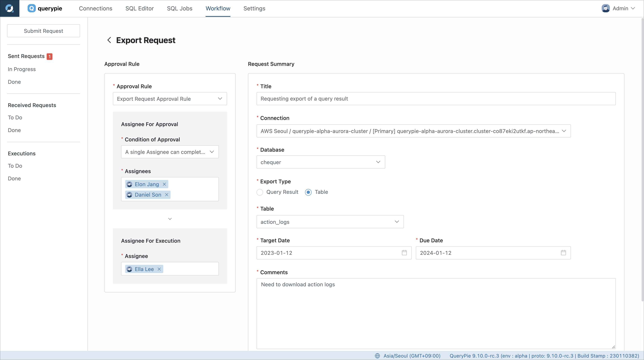
Task: Click the globe timezone icon in the status bar
Action: 377,356
